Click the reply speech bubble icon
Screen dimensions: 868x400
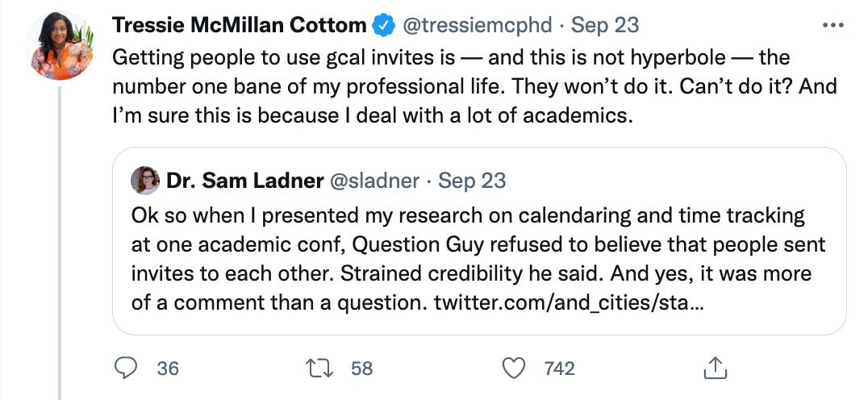pos(127,369)
